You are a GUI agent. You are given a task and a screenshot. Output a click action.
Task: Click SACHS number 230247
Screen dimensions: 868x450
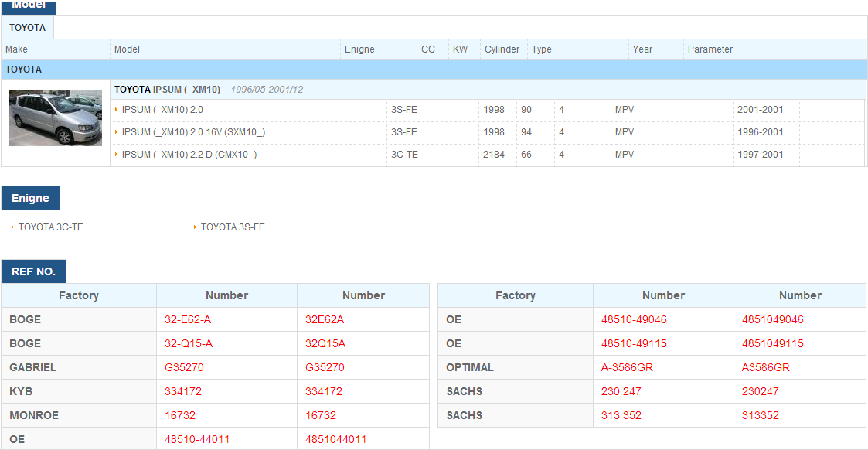click(x=760, y=391)
